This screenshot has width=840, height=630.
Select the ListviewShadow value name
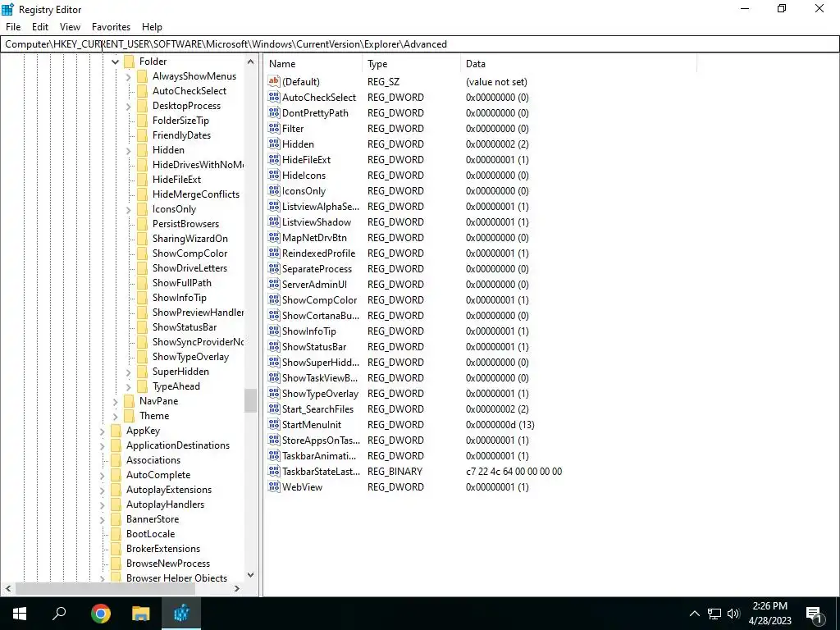317,221
